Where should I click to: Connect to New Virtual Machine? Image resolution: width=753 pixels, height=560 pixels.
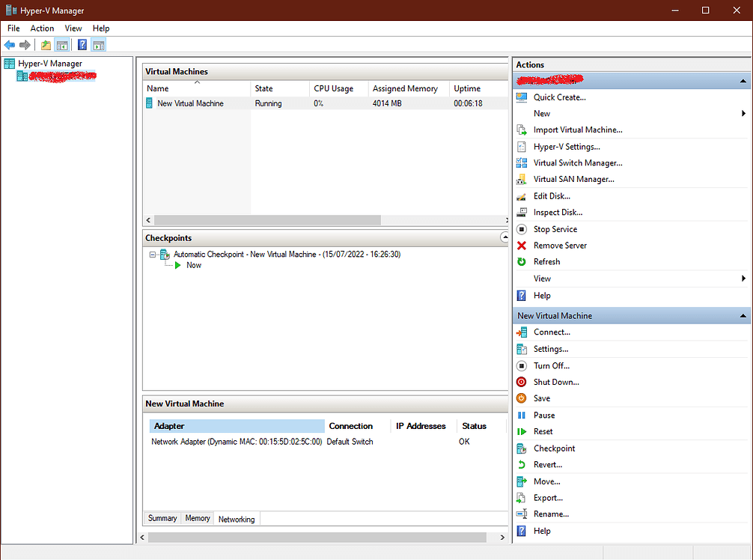click(x=551, y=332)
